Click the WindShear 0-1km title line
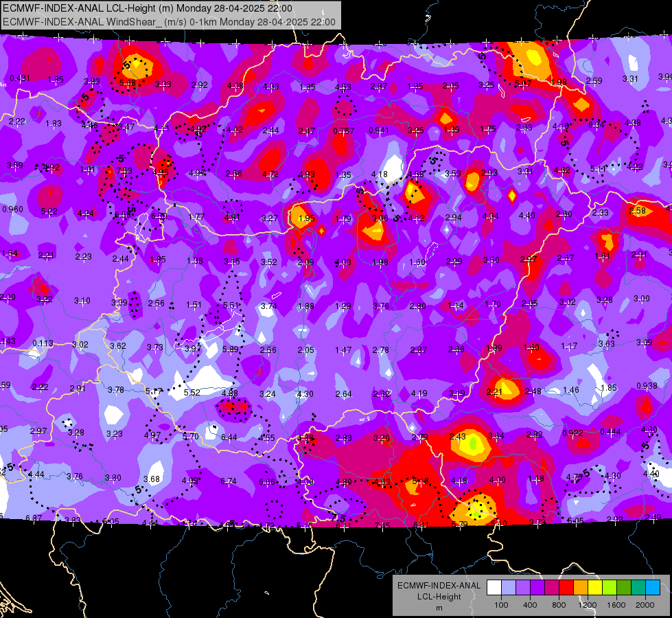 pyautogui.click(x=169, y=22)
